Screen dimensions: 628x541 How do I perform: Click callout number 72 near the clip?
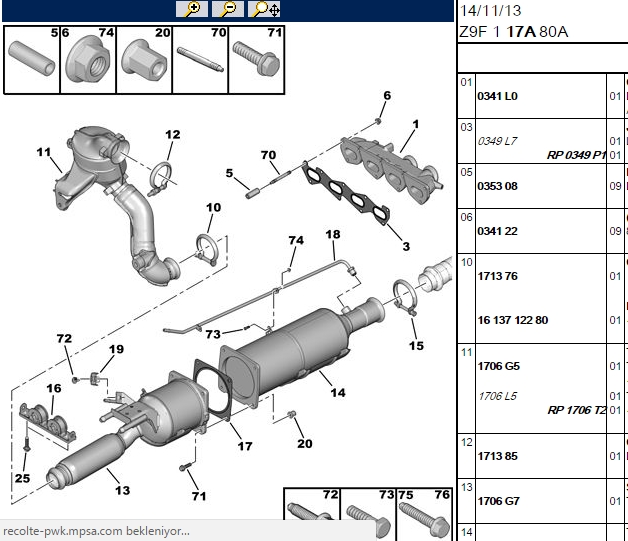64,339
